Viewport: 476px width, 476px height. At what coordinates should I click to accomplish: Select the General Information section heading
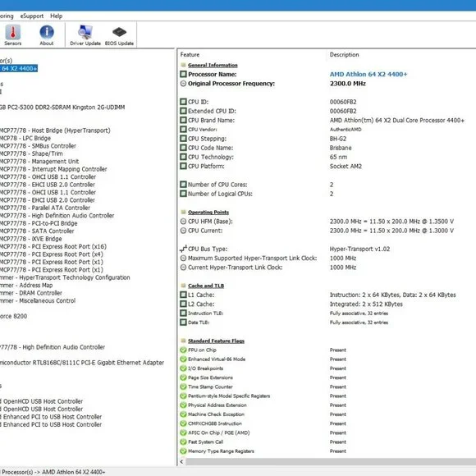click(x=213, y=66)
